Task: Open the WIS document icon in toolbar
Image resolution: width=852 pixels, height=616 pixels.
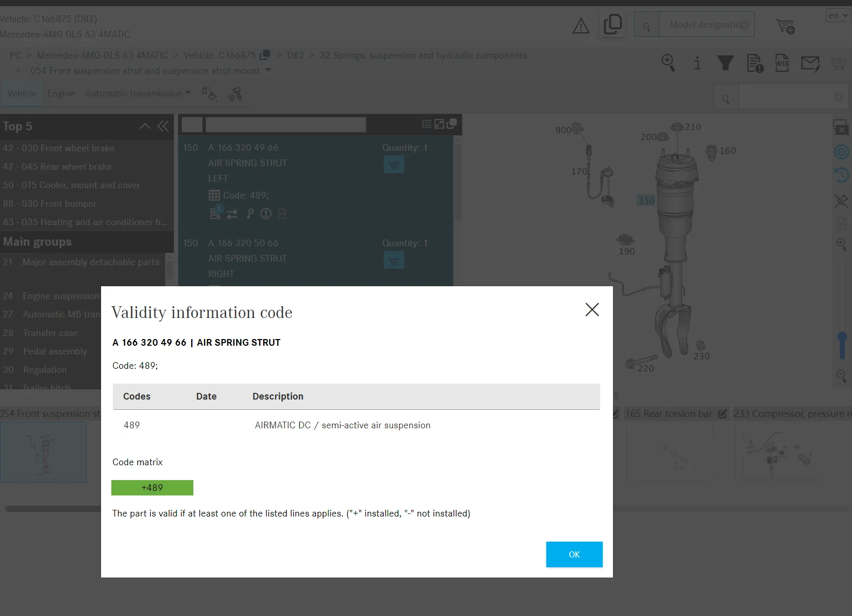Action: tap(782, 63)
